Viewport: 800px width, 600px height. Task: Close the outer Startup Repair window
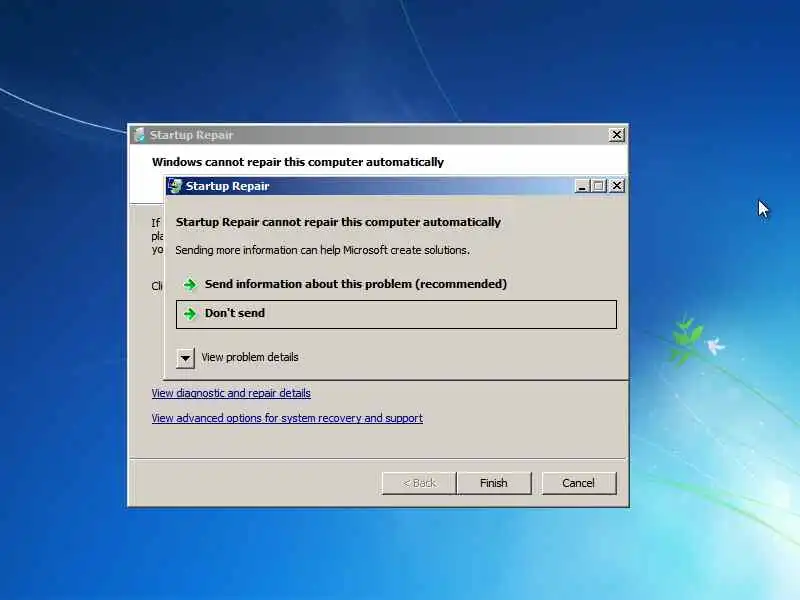click(x=616, y=135)
